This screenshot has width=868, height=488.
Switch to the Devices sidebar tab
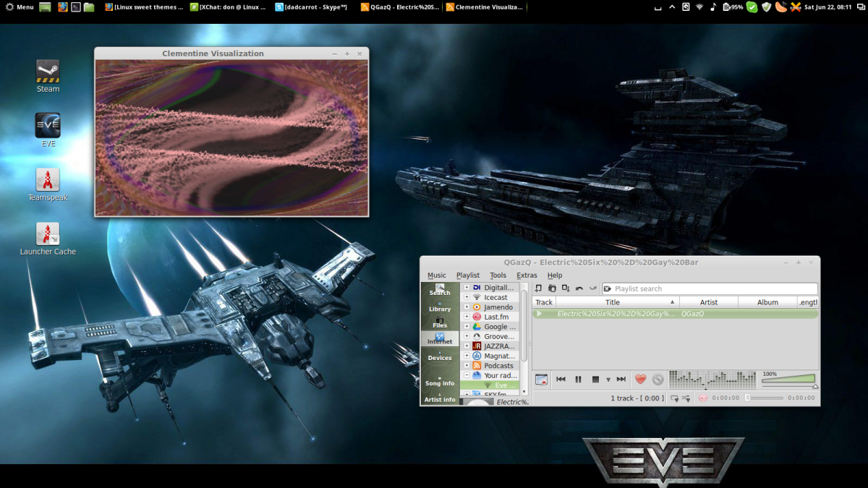coord(440,355)
